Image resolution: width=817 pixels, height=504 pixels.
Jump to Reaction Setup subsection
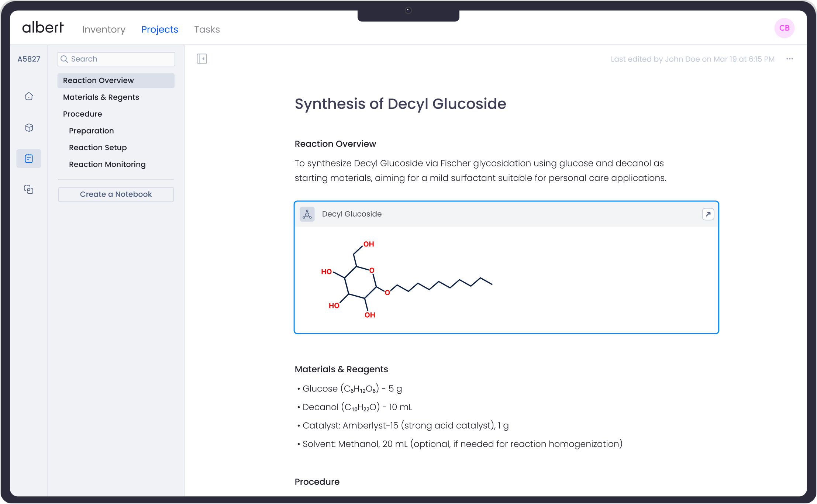[x=98, y=148]
